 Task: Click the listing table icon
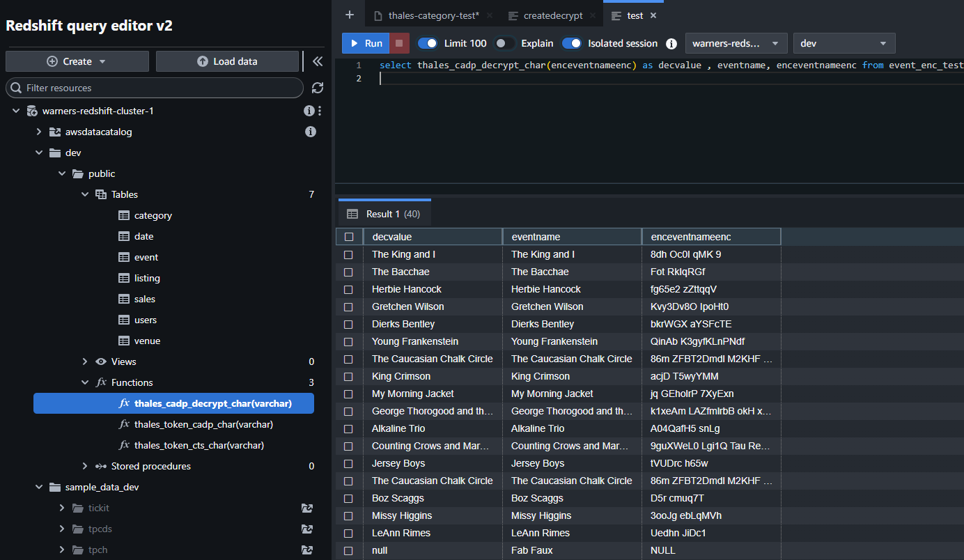coord(124,279)
